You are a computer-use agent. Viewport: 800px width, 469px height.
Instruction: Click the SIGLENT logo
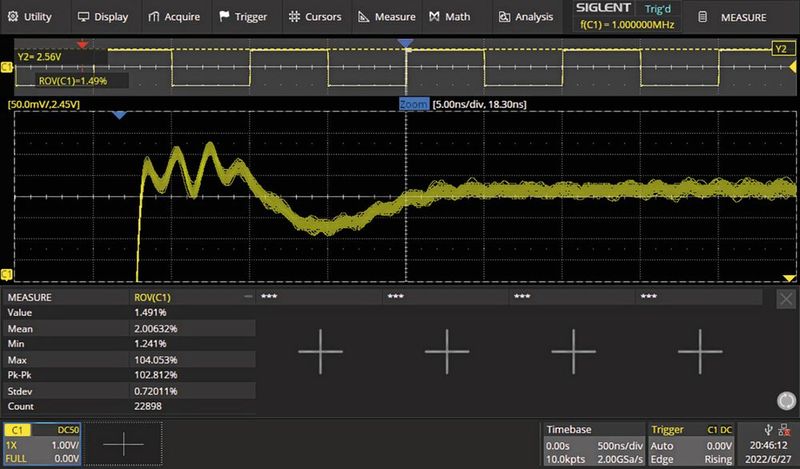tap(603, 8)
